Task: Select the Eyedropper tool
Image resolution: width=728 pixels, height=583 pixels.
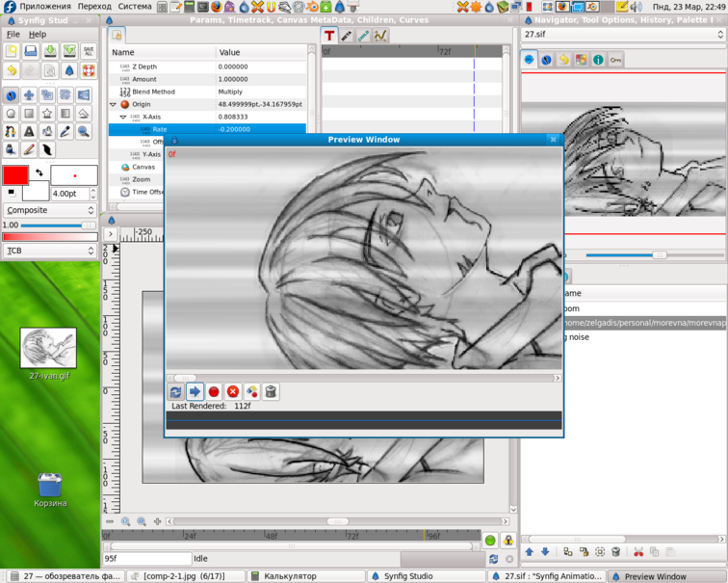Action: tap(65, 131)
